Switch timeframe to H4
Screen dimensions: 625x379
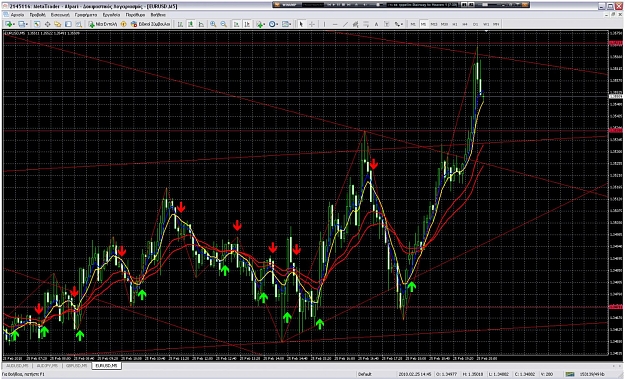tap(465, 24)
